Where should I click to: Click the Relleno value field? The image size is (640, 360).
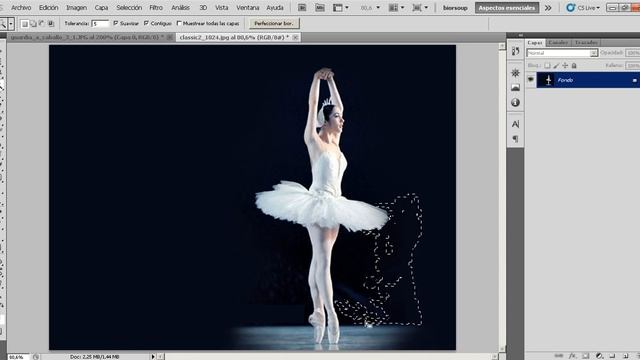coord(633,65)
